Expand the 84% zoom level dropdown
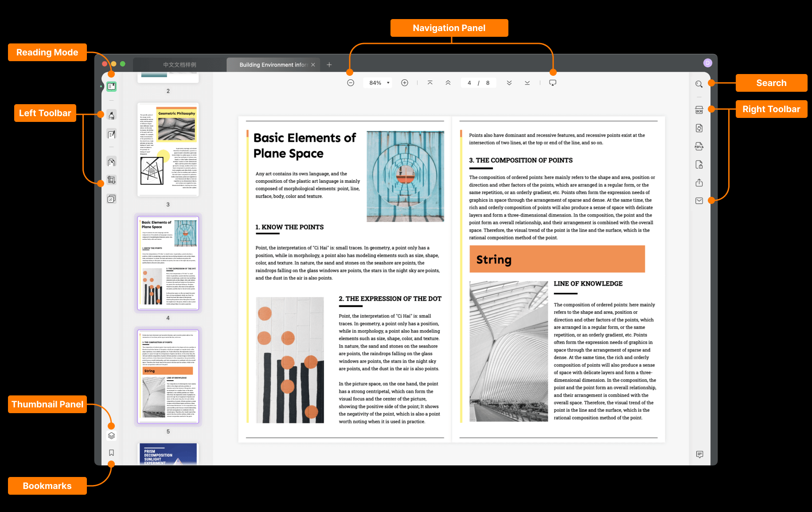The image size is (812, 512). pyautogui.click(x=378, y=83)
